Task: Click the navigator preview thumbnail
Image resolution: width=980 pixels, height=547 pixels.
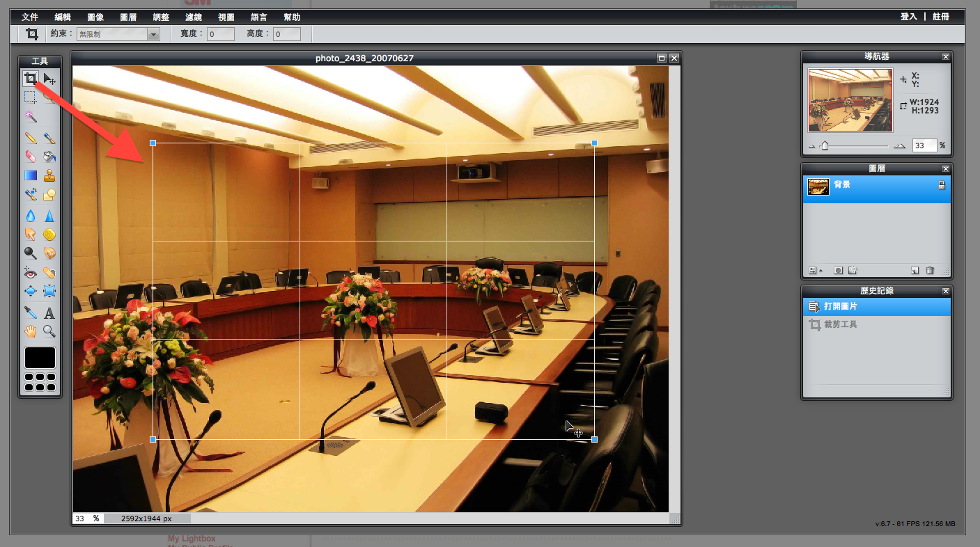Action: point(850,100)
